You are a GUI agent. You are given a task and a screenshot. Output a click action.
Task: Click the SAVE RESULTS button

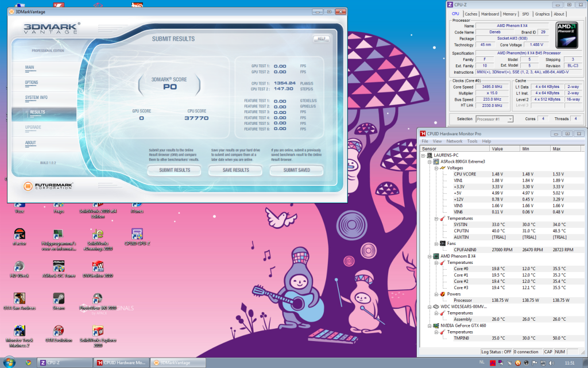click(235, 170)
